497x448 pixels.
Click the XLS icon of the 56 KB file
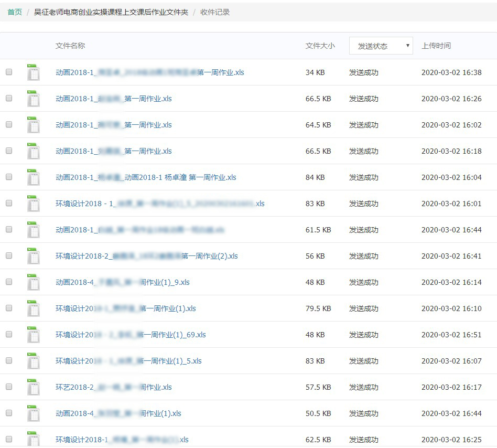34,256
